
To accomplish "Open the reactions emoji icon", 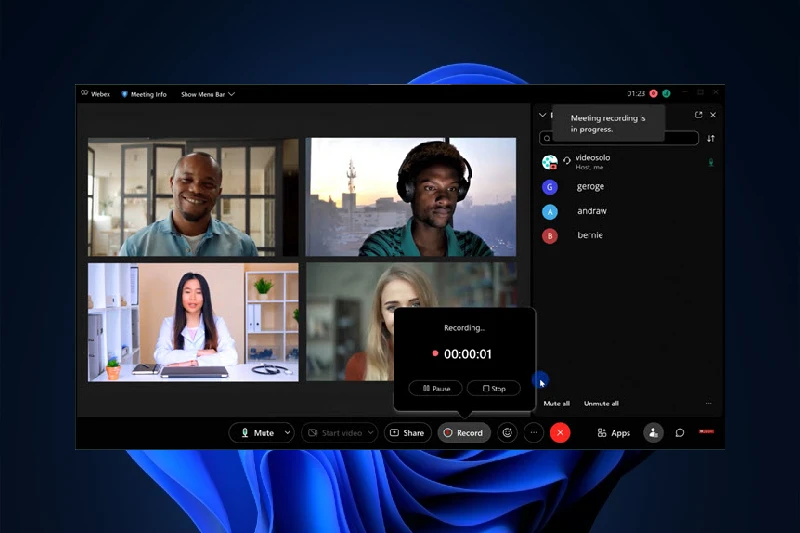I will [x=507, y=433].
